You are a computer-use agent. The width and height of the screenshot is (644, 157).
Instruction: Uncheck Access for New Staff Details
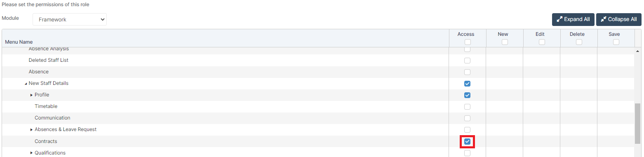[467, 84]
